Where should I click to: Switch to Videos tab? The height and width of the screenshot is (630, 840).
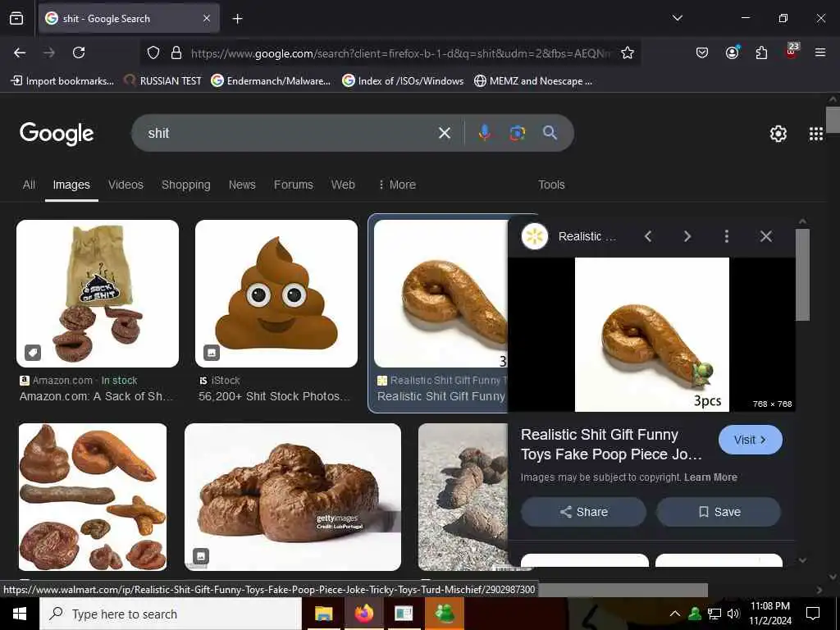click(126, 185)
